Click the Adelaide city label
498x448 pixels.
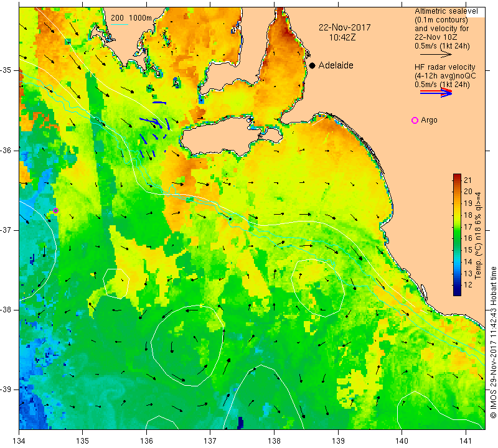click(x=336, y=65)
